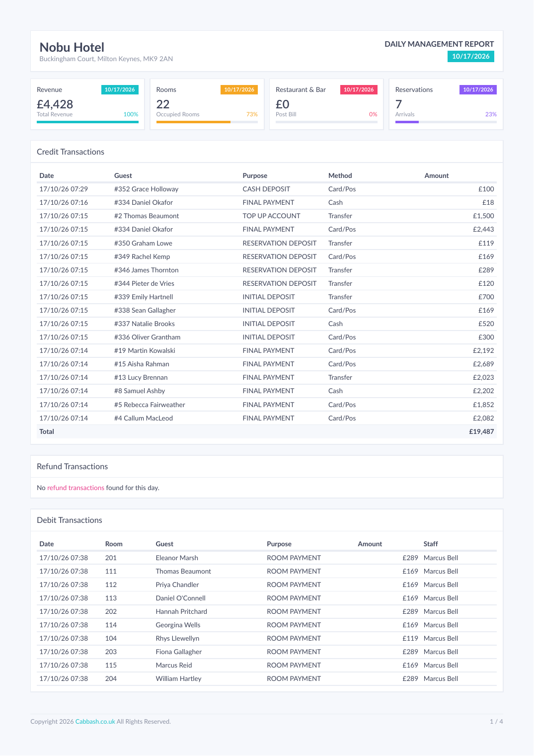Image resolution: width=534 pixels, height=756 pixels.
Task: Click the 73% occupancy percentage
Action: (x=252, y=114)
